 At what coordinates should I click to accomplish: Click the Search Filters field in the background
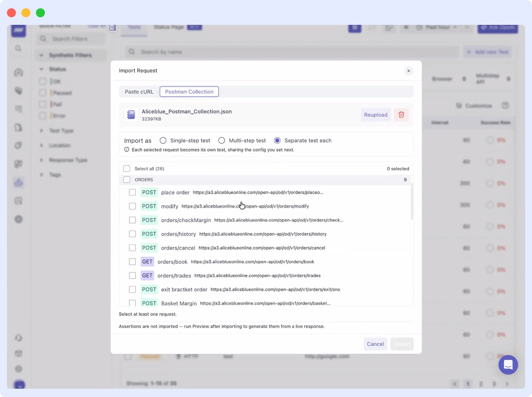click(x=71, y=39)
